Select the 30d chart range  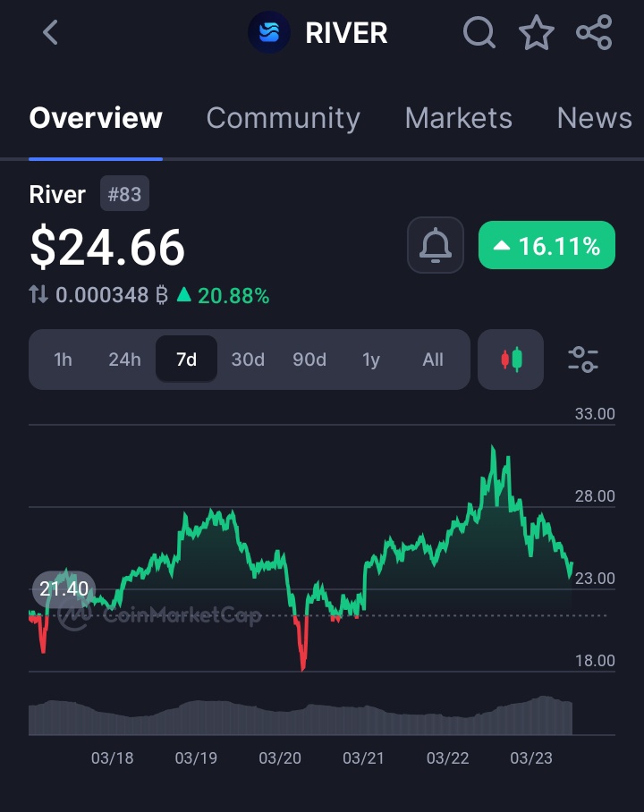248,359
